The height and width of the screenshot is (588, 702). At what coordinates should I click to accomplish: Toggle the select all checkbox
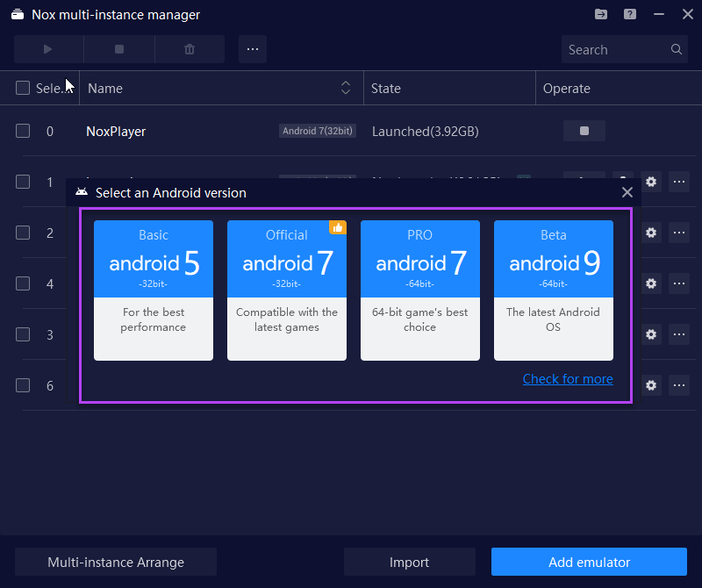(23, 88)
